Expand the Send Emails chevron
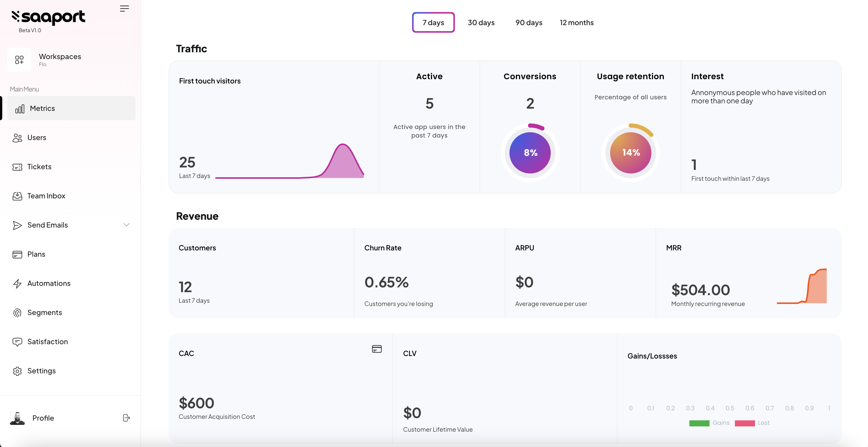Screen dimensions: 868x447 [126, 225]
